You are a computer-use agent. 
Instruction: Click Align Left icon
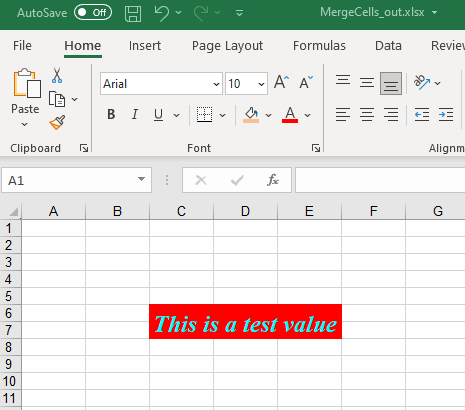coord(343,115)
